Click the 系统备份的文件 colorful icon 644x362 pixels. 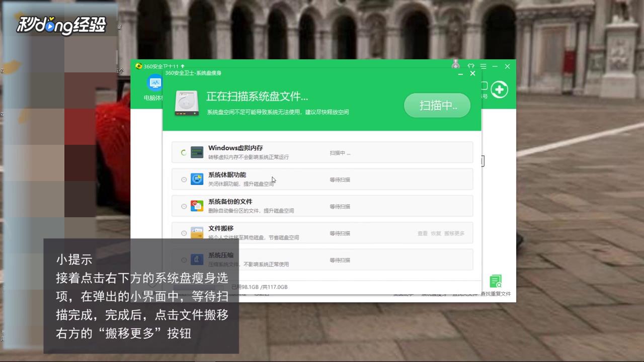coord(197,206)
